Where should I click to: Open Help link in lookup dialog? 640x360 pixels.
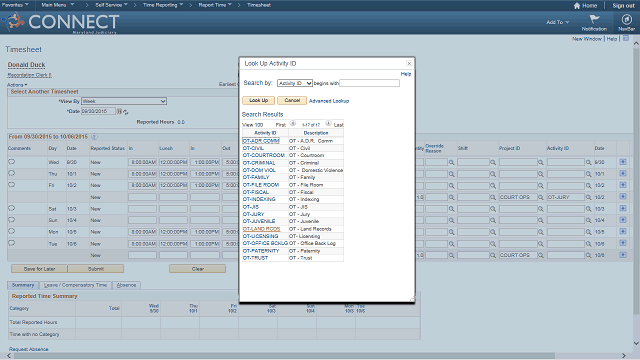click(406, 74)
